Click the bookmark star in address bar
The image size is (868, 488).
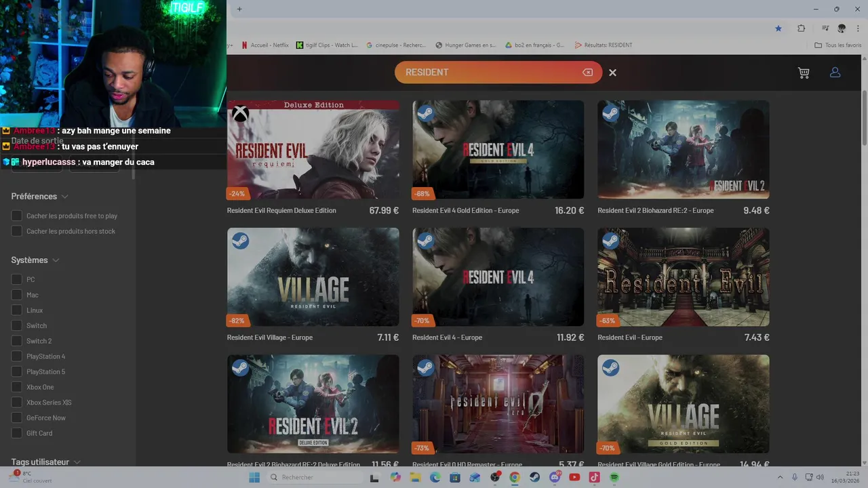pyautogui.click(x=778, y=28)
